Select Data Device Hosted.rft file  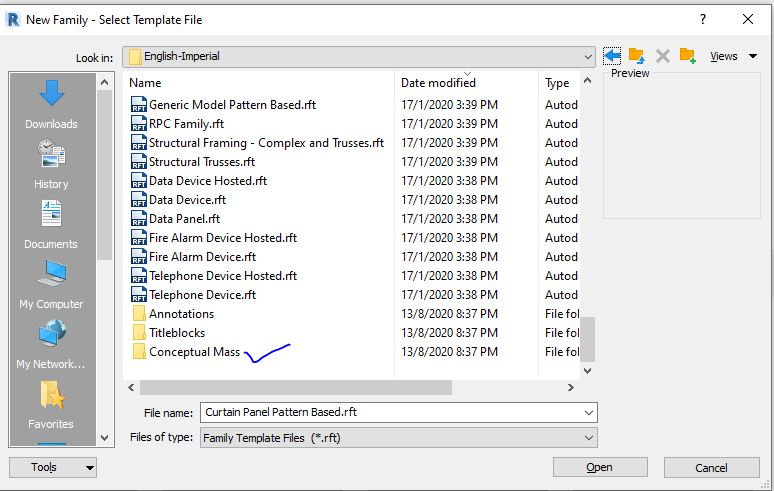(x=208, y=181)
